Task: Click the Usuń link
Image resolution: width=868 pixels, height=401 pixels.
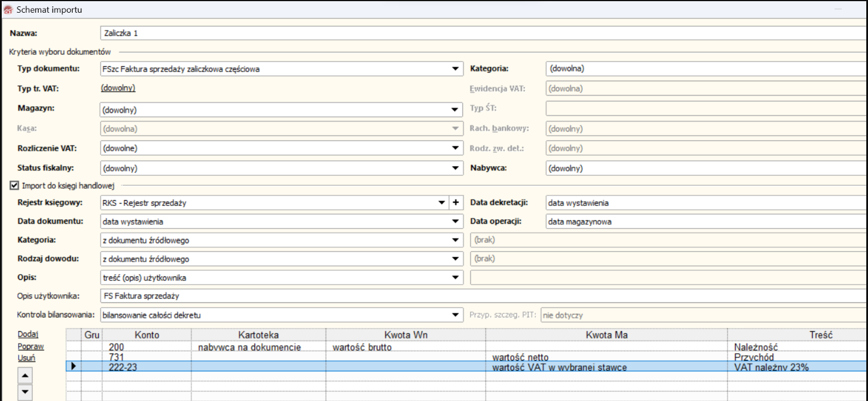Action: [26, 358]
